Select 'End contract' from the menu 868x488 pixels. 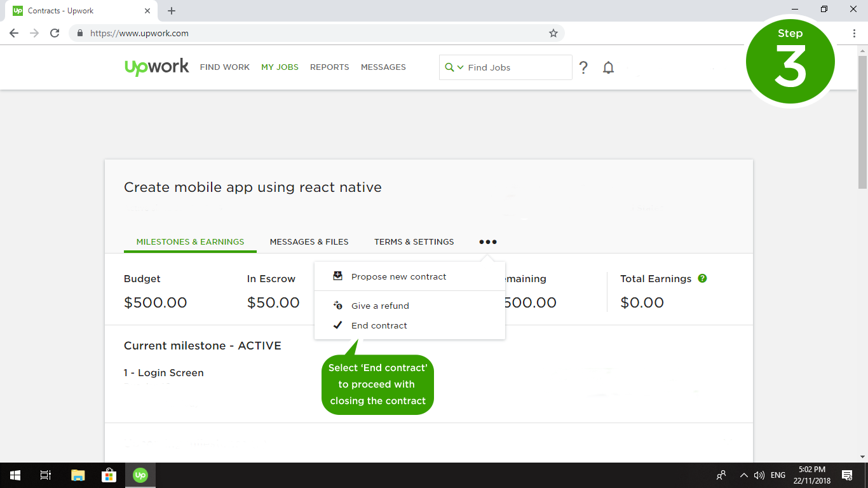coord(379,325)
